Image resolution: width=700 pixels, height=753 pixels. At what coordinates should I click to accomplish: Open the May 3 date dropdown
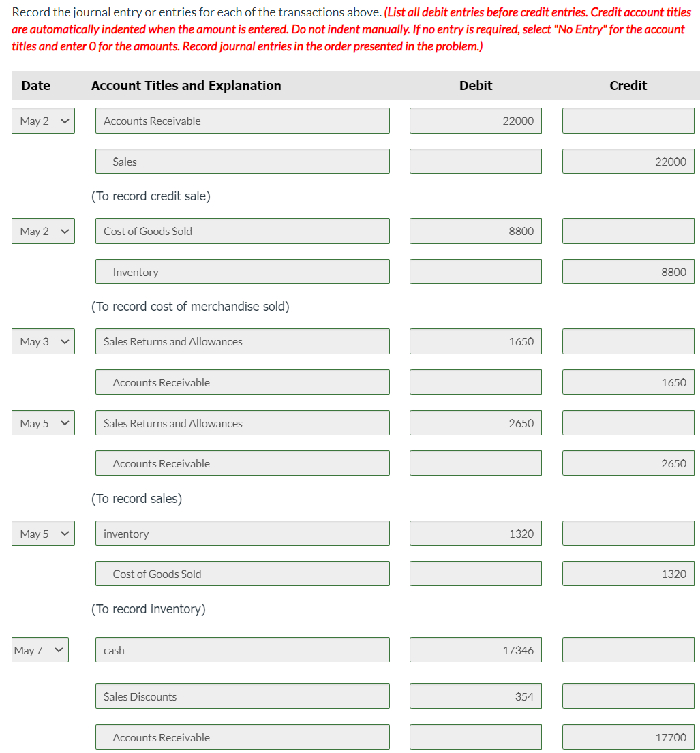43,341
